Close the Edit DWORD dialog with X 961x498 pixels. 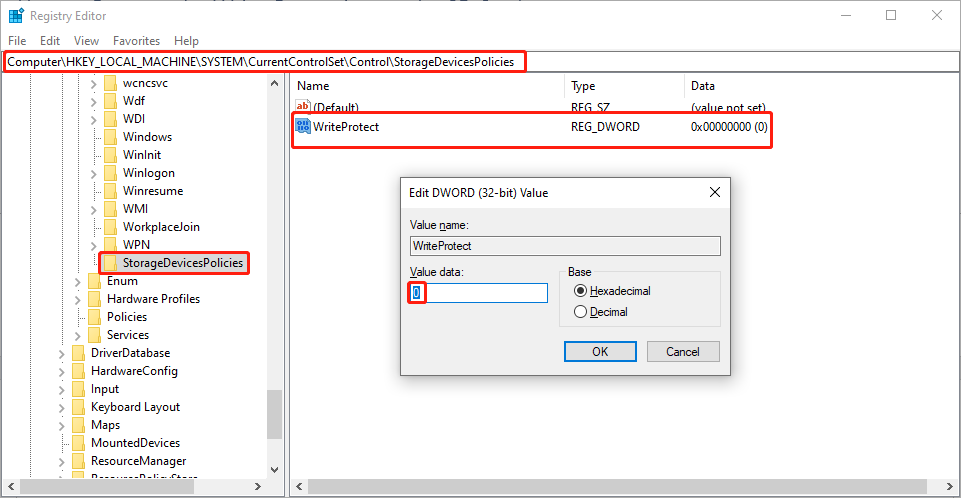pyautogui.click(x=715, y=192)
